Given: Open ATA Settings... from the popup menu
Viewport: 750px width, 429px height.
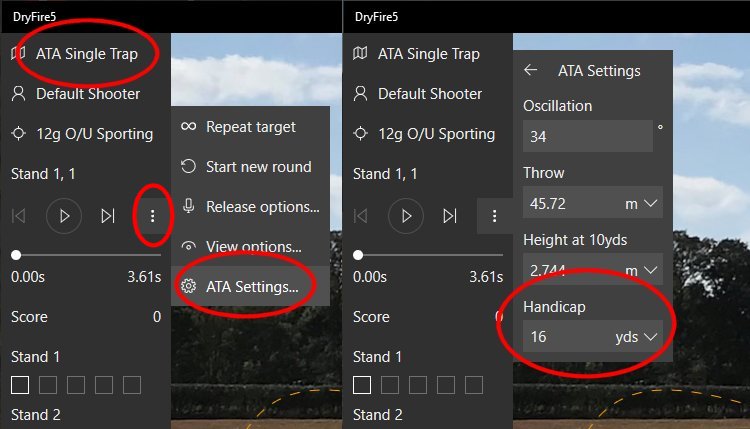Looking at the screenshot, I should pyautogui.click(x=251, y=287).
